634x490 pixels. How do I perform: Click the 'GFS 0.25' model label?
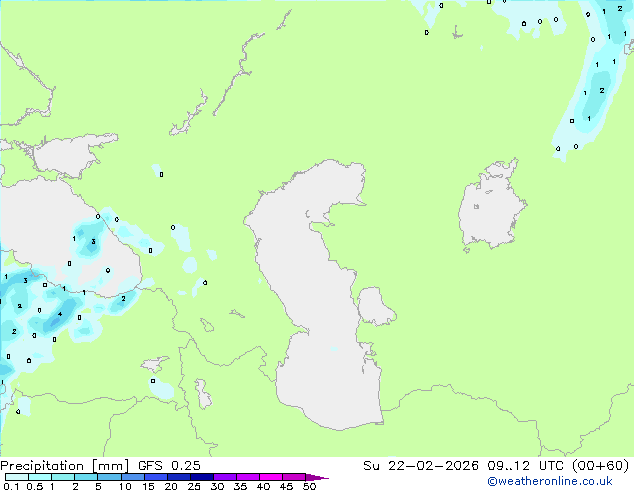coord(169,466)
